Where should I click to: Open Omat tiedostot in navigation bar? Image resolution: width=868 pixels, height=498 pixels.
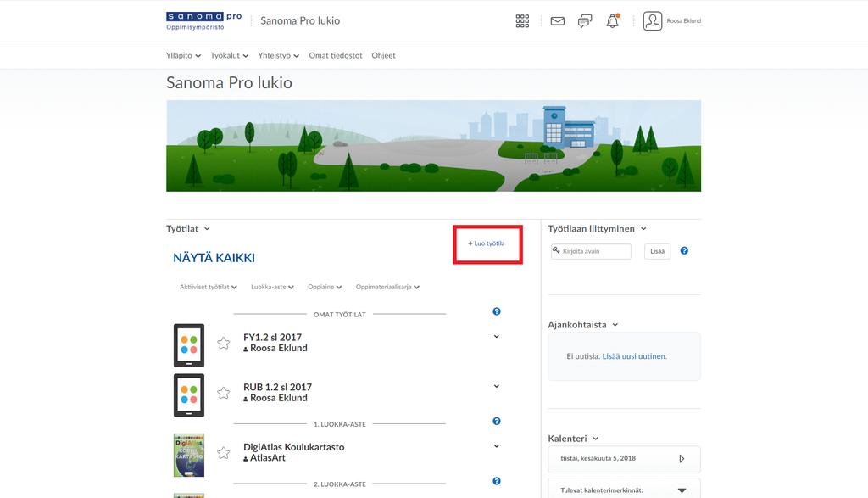coord(336,55)
